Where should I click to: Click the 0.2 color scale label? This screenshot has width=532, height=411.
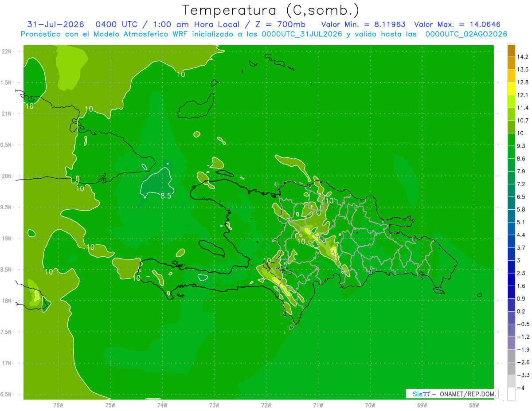(521, 311)
